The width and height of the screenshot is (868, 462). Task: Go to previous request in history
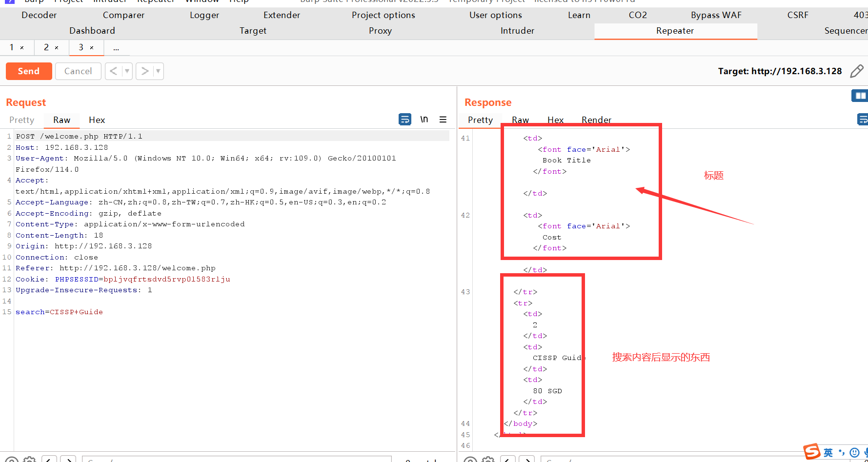click(x=113, y=71)
